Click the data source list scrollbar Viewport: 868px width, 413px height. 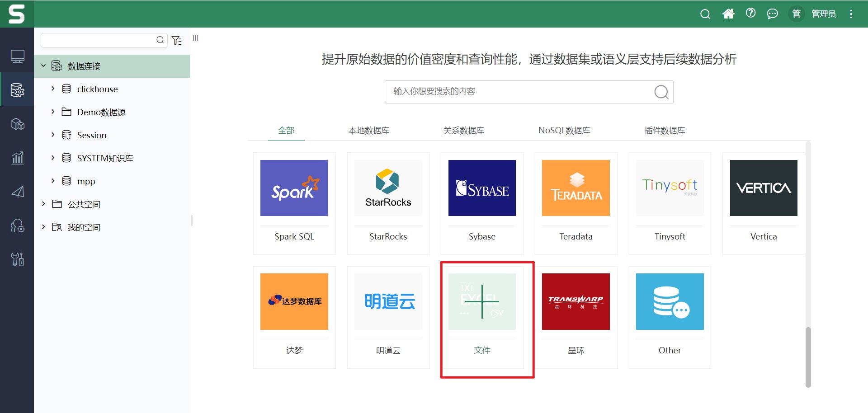(808, 357)
